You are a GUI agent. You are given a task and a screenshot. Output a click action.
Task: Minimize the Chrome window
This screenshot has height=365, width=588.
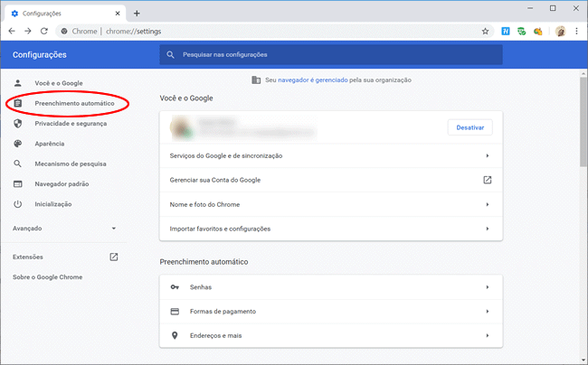click(x=530, y=8)
